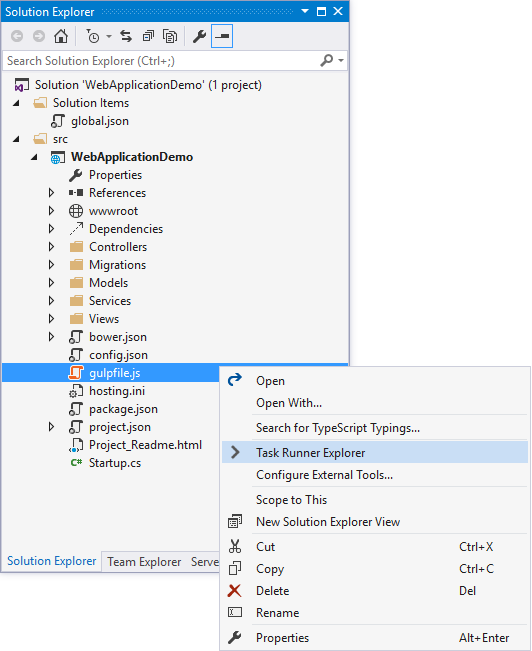The image size is (532, 651).
Task: Click the Properties wrench toolbar icon
Action: [199, 37]
